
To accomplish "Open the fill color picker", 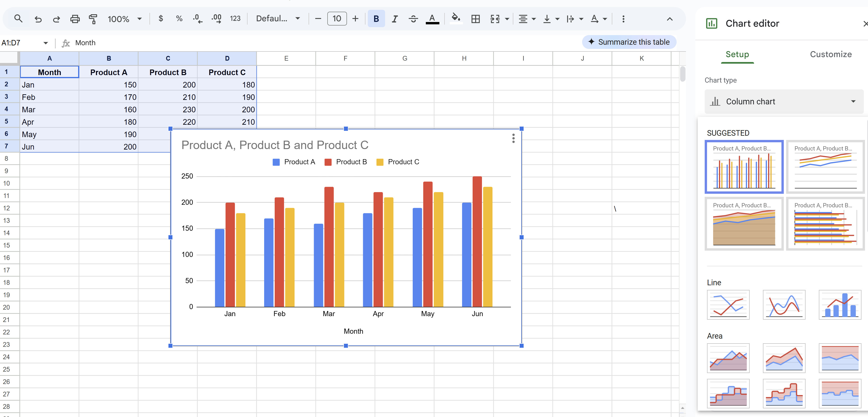I will pos(456,18).
